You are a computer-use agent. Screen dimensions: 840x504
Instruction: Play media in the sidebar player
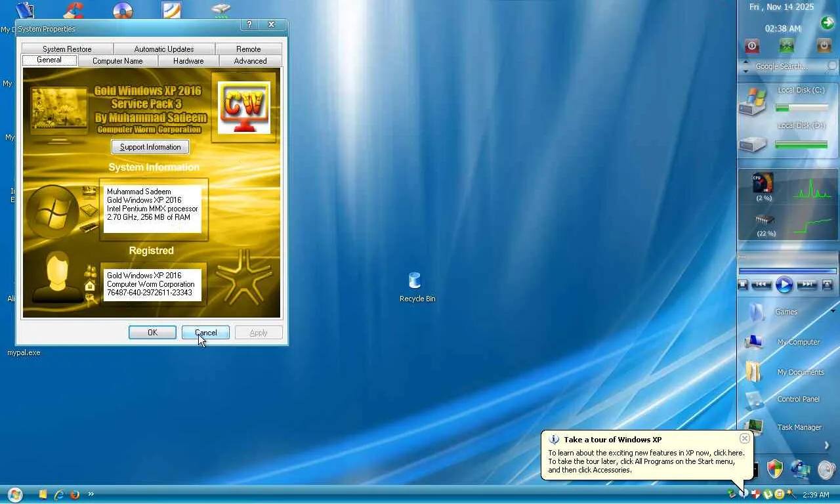point(784,285)
